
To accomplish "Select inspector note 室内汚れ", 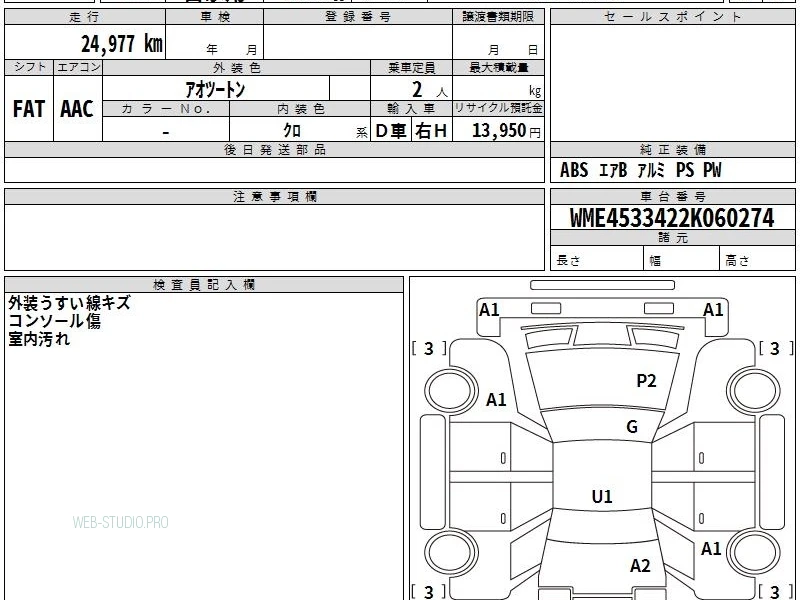I will tap(39, 339).
